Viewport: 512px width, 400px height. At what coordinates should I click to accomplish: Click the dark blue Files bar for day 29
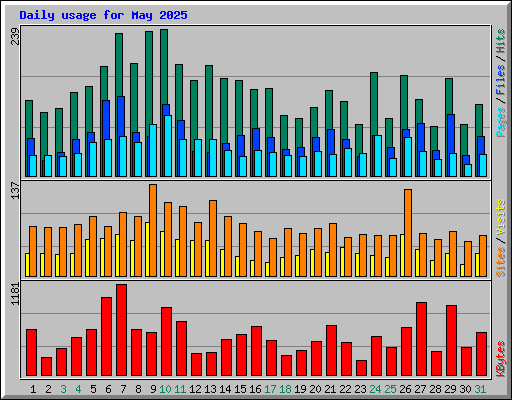[451, 134]
